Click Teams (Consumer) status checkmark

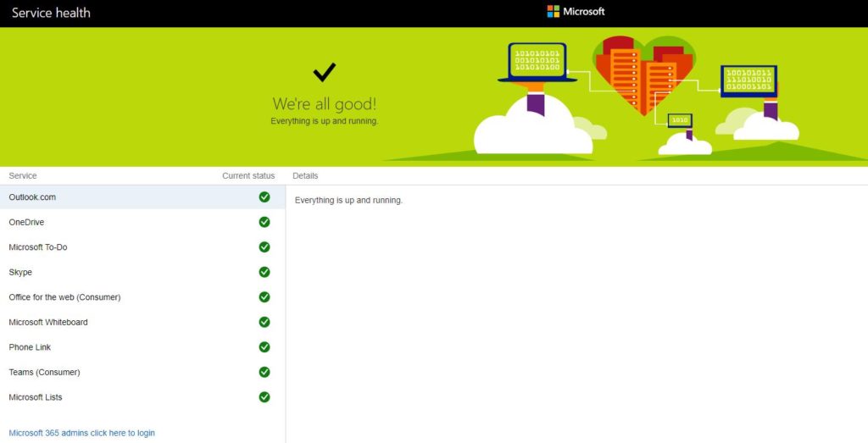(x=264, y=372)
